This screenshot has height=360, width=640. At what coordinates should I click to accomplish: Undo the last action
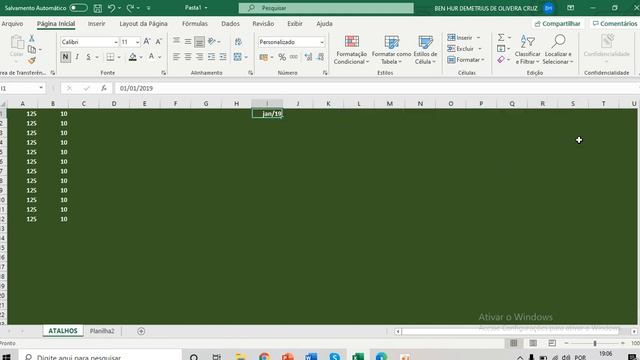coord(111,8)
